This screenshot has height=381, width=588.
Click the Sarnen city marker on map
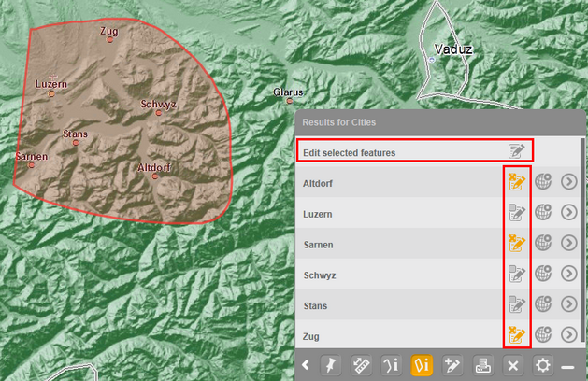(x=32, y=165)
